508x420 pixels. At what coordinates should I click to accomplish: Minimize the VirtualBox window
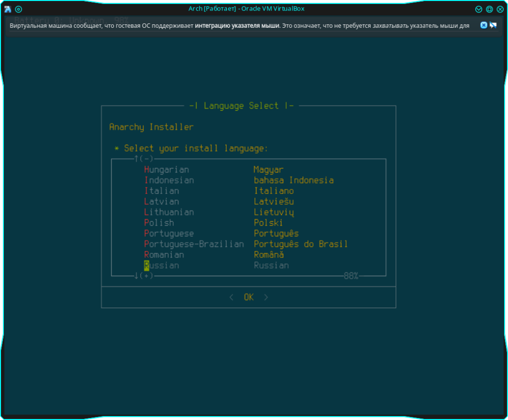[x=479, y=9]
